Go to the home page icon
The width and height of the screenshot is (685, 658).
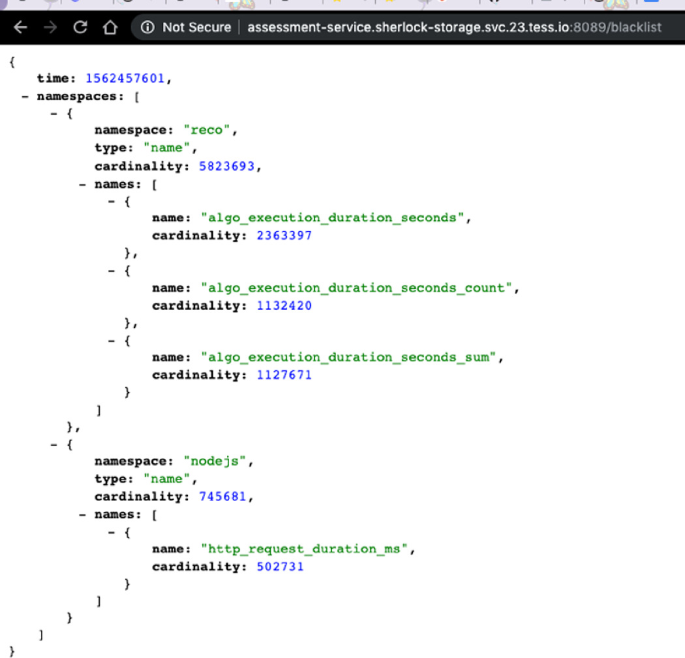111,27
